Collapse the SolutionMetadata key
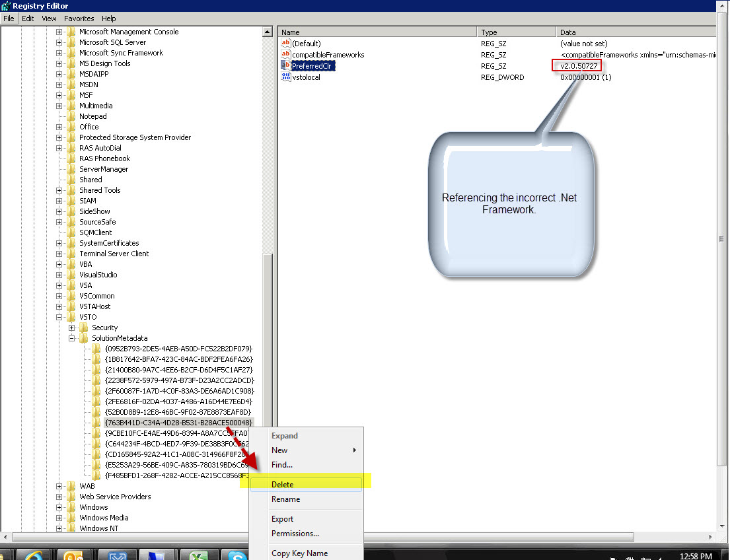The image size is (730, 560). click(x=72, y=338)
